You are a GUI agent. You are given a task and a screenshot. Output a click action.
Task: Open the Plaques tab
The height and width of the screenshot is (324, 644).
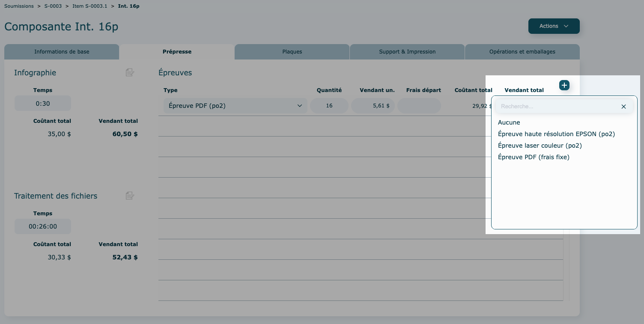(292, 52)
